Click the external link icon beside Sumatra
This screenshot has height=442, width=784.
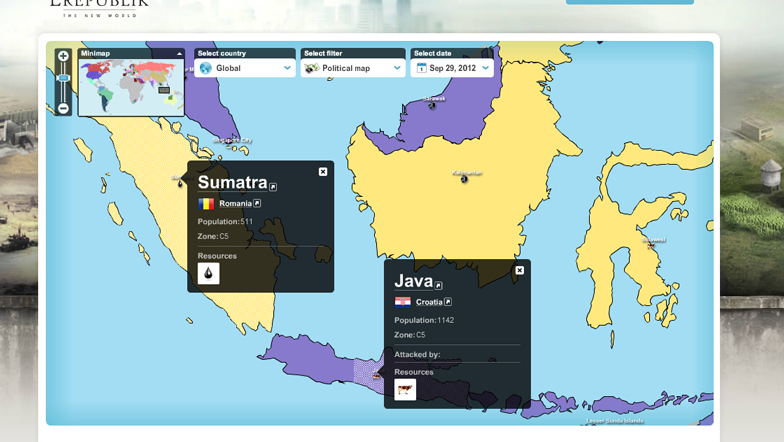tap(273, 187)
